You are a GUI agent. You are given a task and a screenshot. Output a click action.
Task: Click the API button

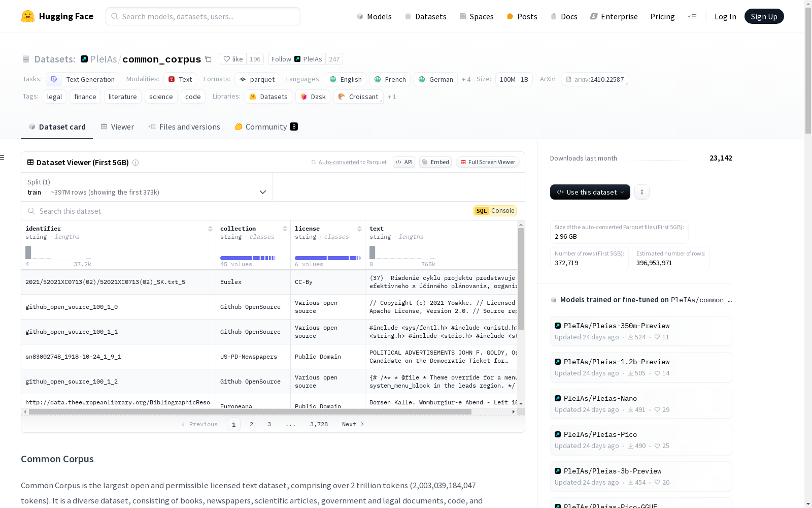tap(404, 162)
